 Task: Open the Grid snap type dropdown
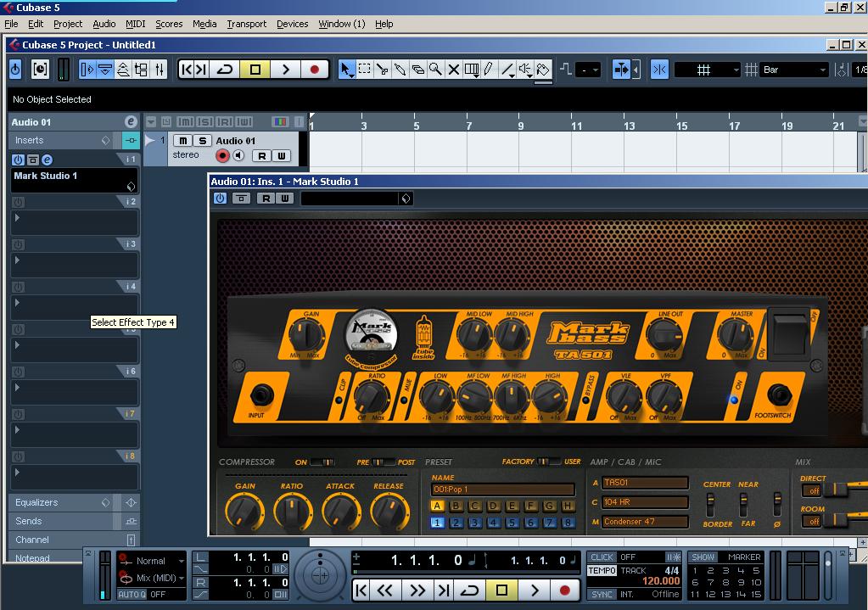(708, 70)
